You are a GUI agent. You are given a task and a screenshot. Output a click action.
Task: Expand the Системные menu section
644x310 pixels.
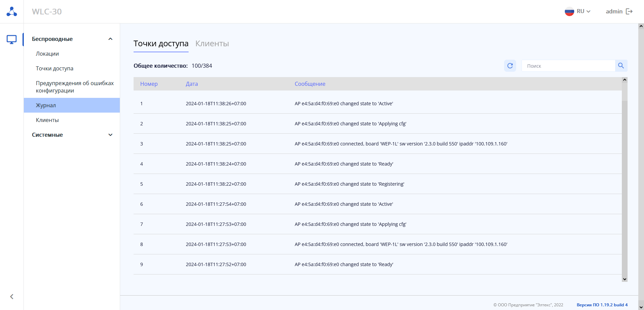tap(110, 135)
